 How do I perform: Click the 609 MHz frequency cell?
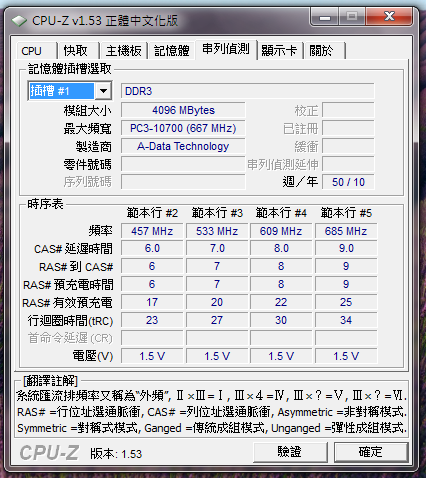(x=281, y=231)
